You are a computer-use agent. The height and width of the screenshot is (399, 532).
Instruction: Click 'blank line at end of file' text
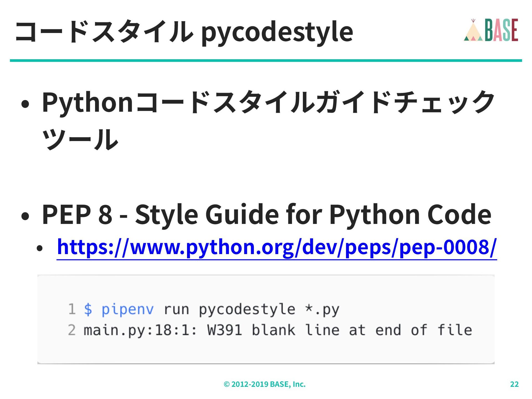(x=362, y=330)
